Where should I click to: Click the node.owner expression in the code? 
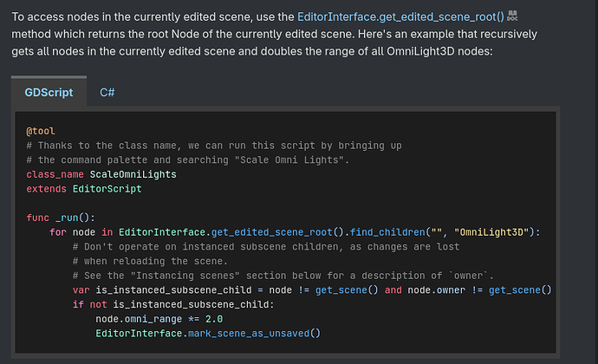pos(436,290)
